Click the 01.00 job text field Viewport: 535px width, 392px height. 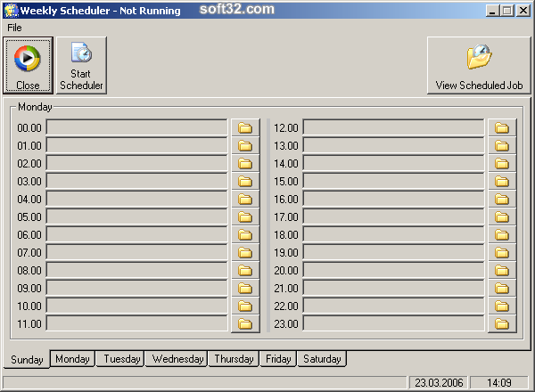click(136, 145)
